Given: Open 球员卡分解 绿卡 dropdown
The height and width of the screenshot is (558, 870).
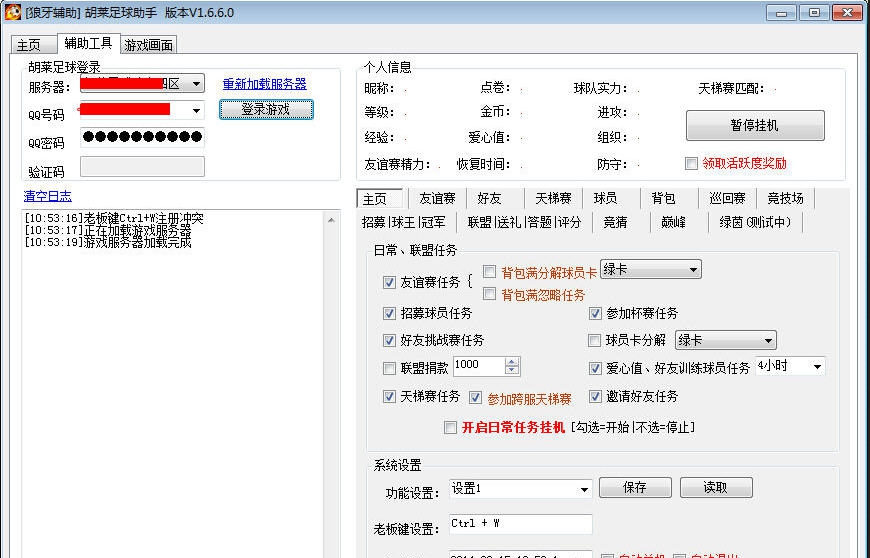Looking at the screenshot, I should [x=726, y=340].
